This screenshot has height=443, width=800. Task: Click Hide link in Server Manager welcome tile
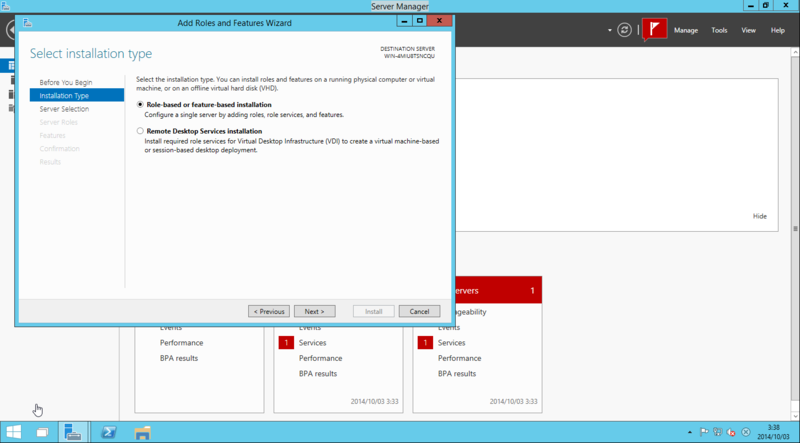pyautogui.click(x=760, y=216)
